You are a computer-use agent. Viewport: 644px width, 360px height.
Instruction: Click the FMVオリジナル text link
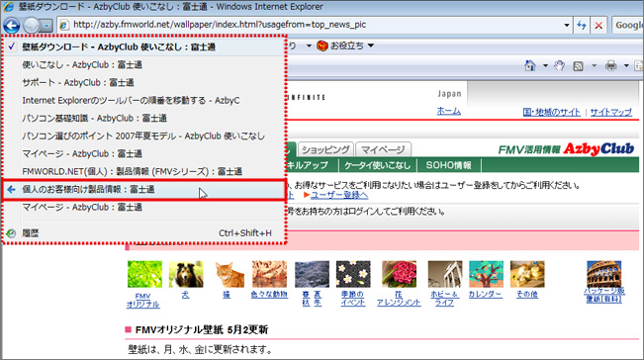click(142, 301)
